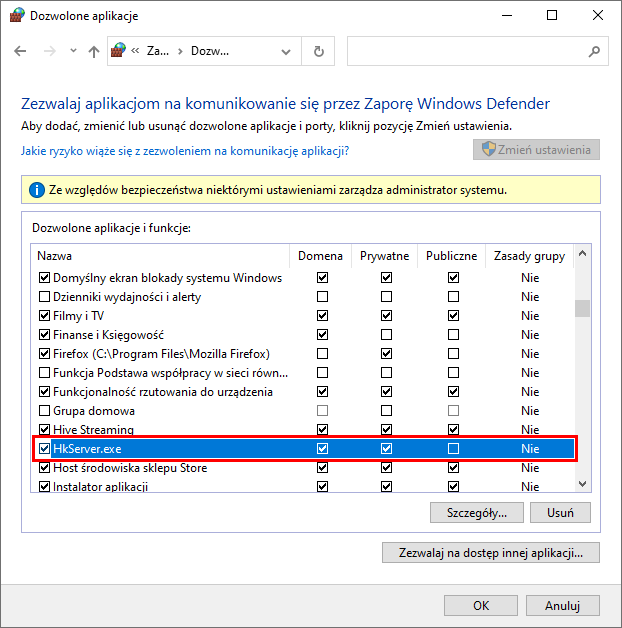622x628 pixels.
Task: Refresh the address bar location
Action: coord(319,51)
